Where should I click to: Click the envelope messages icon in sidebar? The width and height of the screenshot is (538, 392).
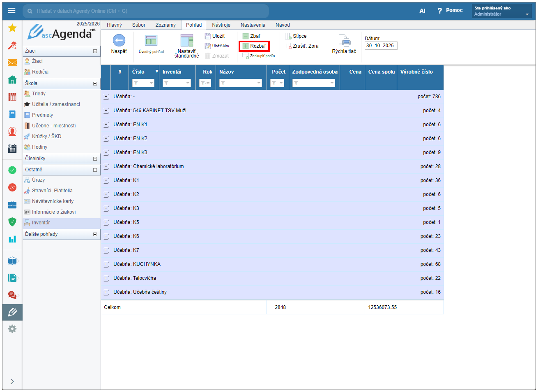pos(12,62)
